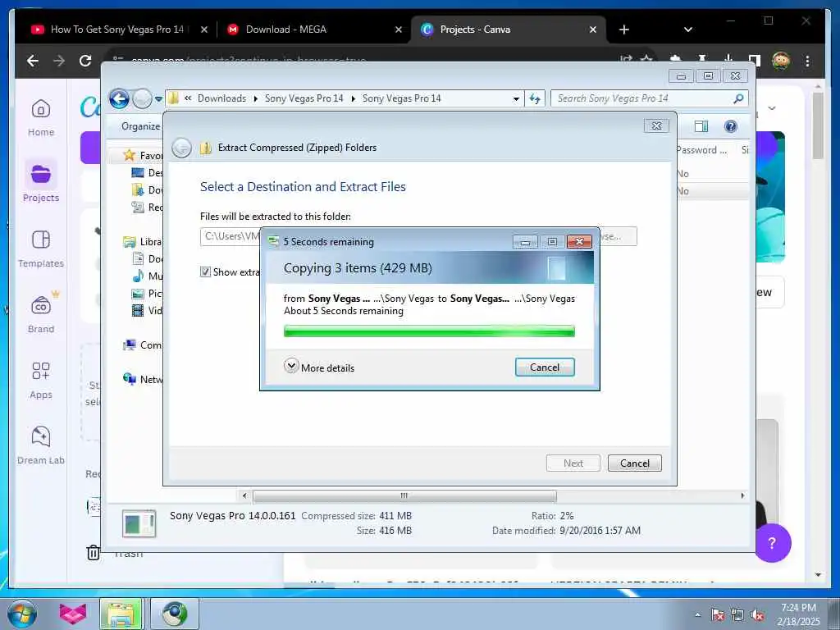Open Windows Explorer from taskbar
840x630 pixels.
click(121, 614)
